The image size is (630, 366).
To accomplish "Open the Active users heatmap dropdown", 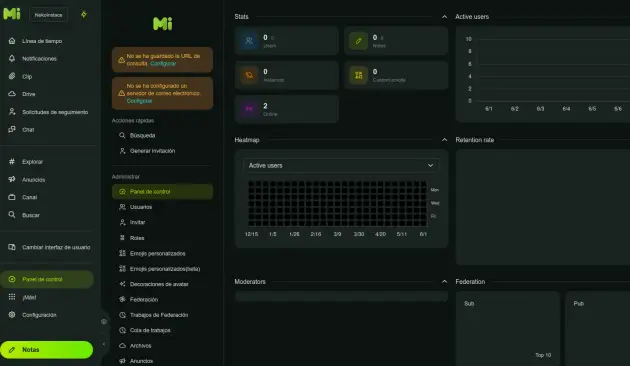I will (x=341, y=166).
